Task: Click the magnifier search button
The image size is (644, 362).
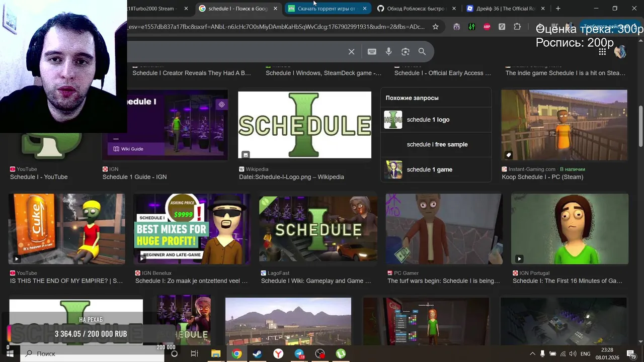Action: (x=422, y=52)
